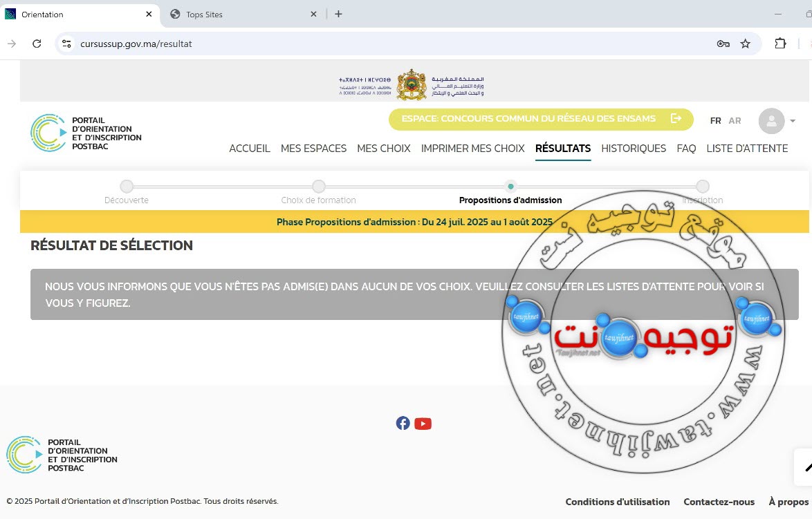This screenshot has height=519, width=812.
Task: Select the Orientation browser tab
Action: pos(79,15)
